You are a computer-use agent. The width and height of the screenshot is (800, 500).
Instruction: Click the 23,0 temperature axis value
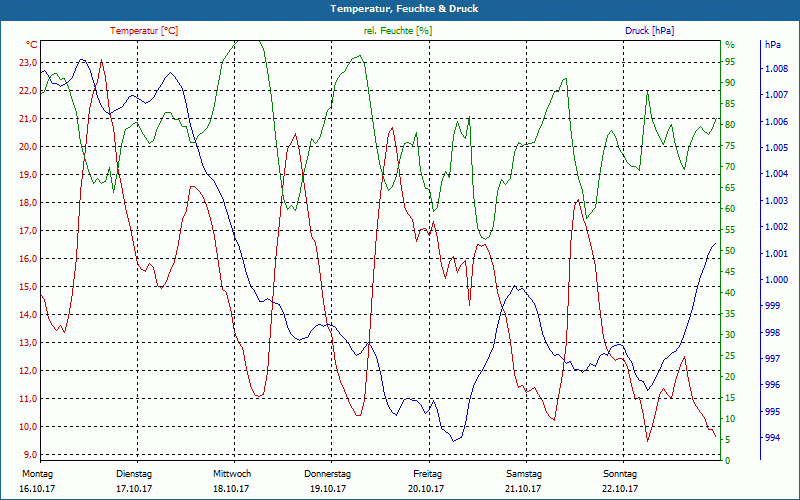28,63
